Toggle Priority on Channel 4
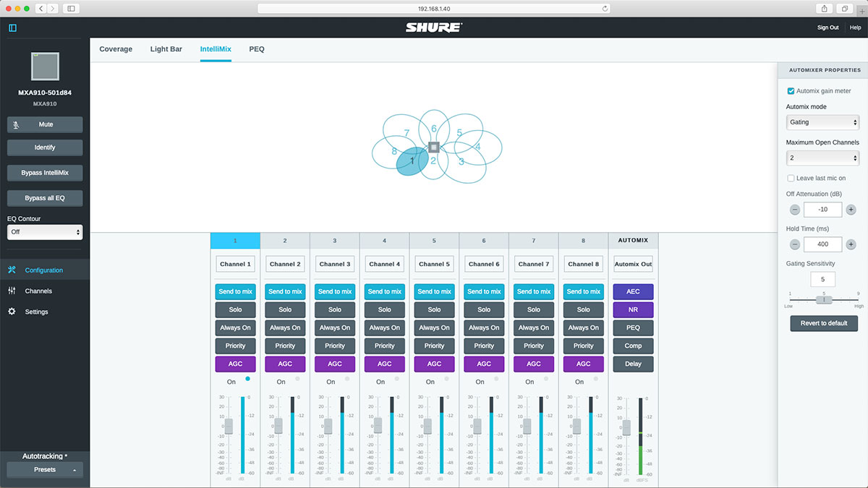The width and height of the screenshot is (868, 488). pyautogui.click(x=385, y=346)
